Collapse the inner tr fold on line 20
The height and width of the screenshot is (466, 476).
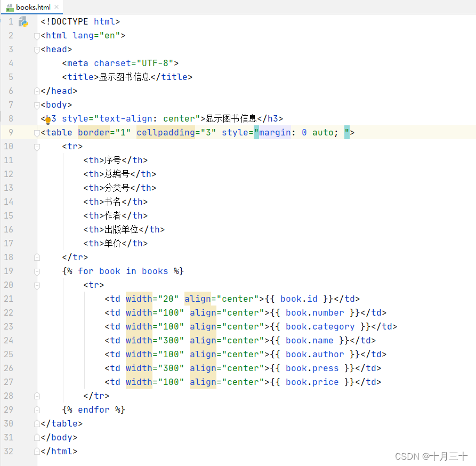tap(37, 285)
